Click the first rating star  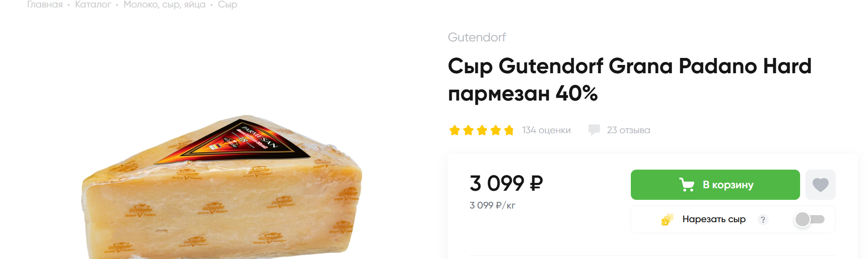[454, 130]
